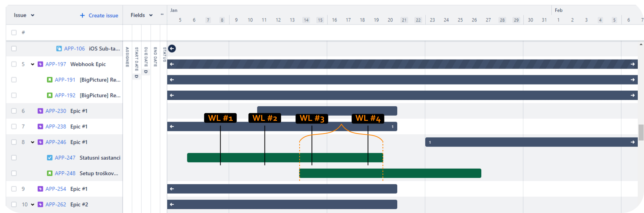Click the APP-197 Webhook Epic type icon
This screenshot has width=644, height=213.
pos(40,64)
